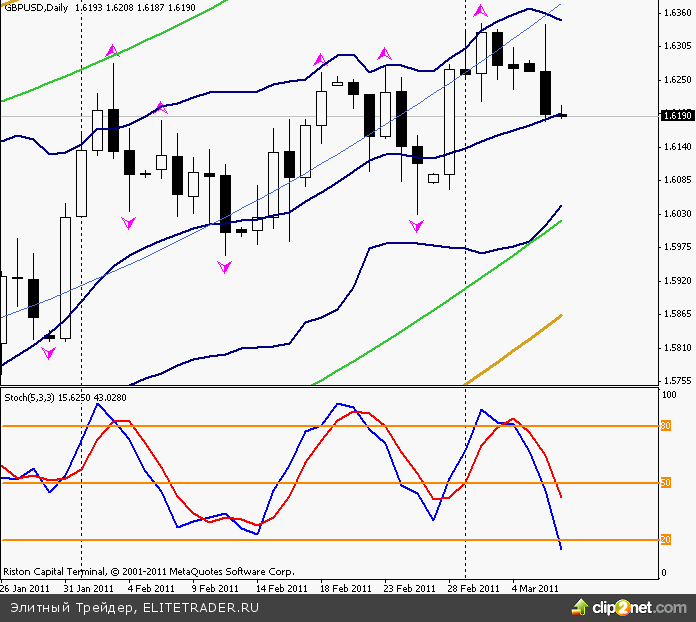Click the 28 Feb 2011 date label
Viewport: 696px width, 622px height.
[473, 589]
